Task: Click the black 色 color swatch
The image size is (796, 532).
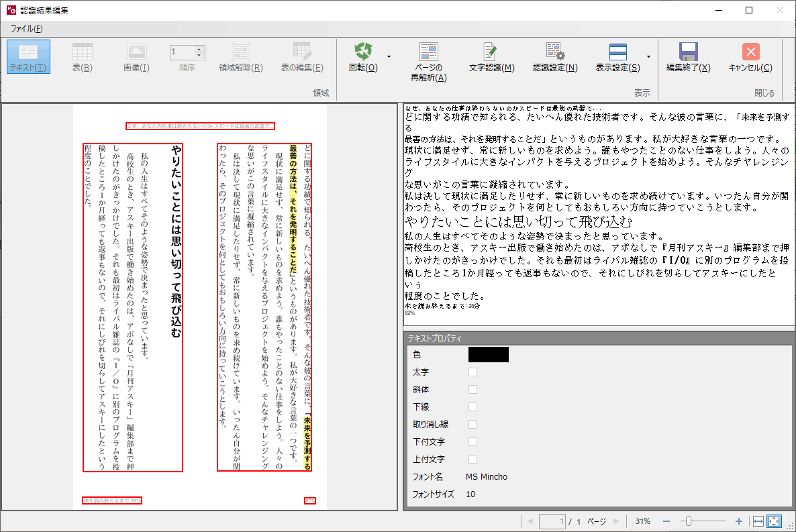Action: [489, 354]
